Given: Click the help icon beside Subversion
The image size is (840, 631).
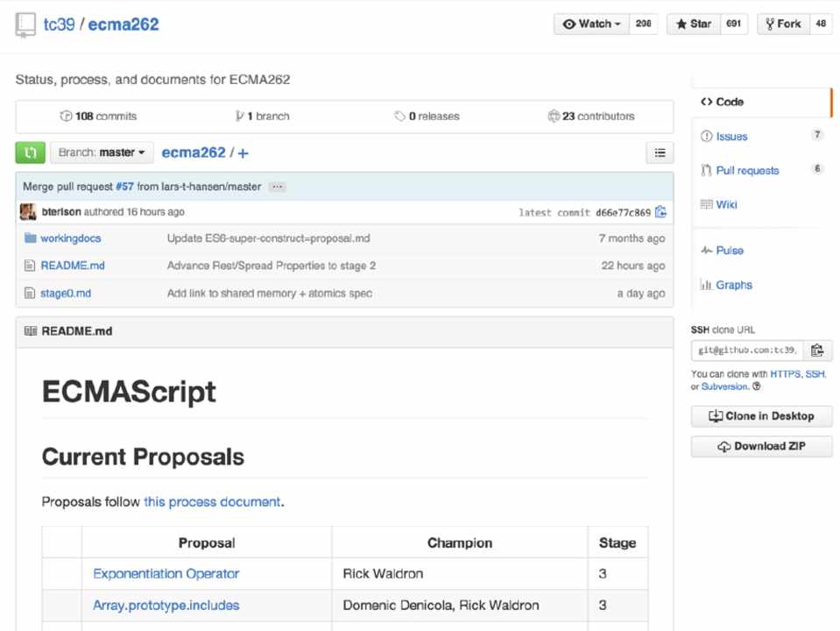Looking at the screenshot, I should (x=757, y=386).
